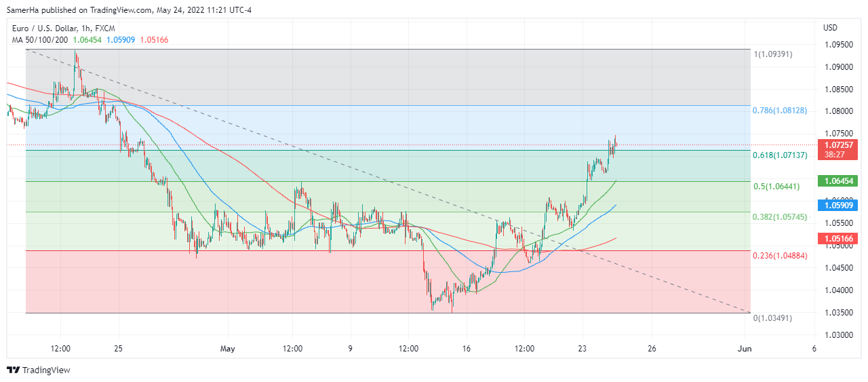Click the 0.236(1.04884) Fibonacci level label
868x382 pixels.
[x=780, y=256]
